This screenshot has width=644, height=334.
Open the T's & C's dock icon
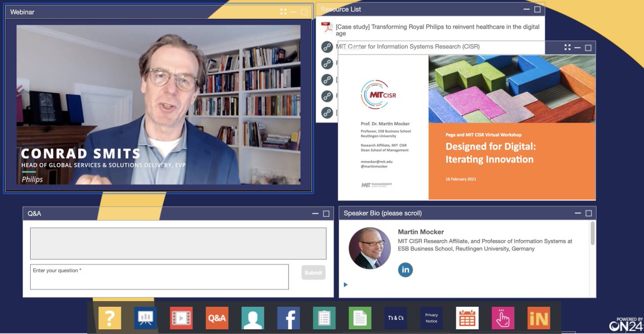tap(396, 318)
